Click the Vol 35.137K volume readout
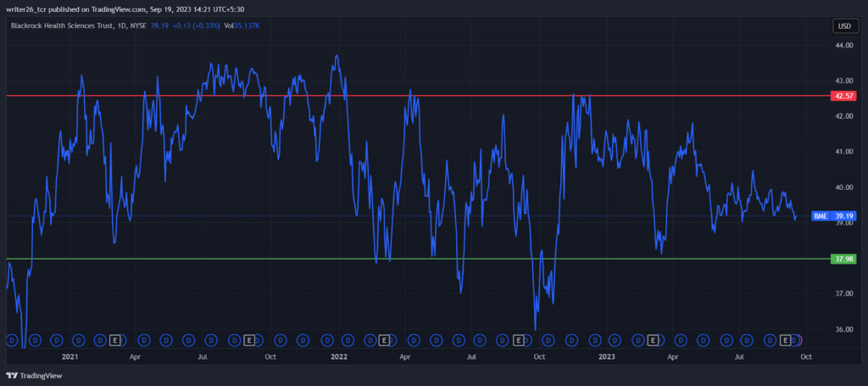The width and height of the screenshot is (868, 386). tap(242, 25)
